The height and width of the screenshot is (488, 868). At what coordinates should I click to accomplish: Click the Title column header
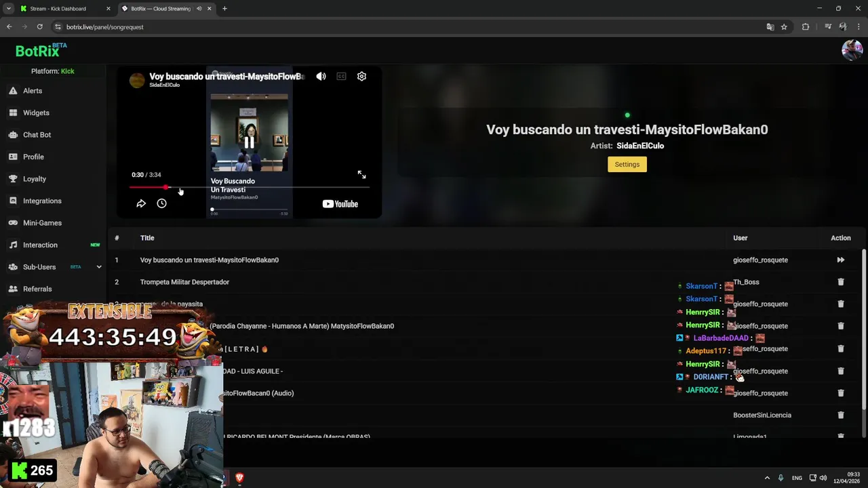147,238
